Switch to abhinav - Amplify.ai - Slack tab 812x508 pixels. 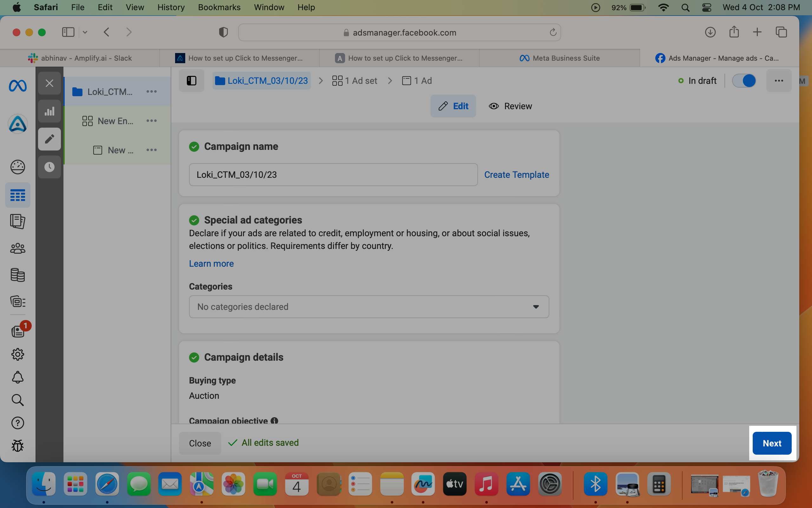80,58
